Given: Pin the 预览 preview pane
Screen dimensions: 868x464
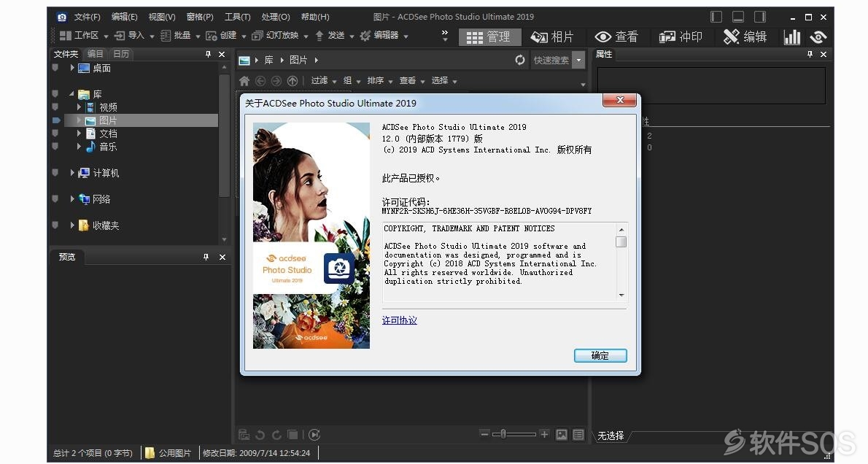Looking at the screenshot, I should pos(206,257).
